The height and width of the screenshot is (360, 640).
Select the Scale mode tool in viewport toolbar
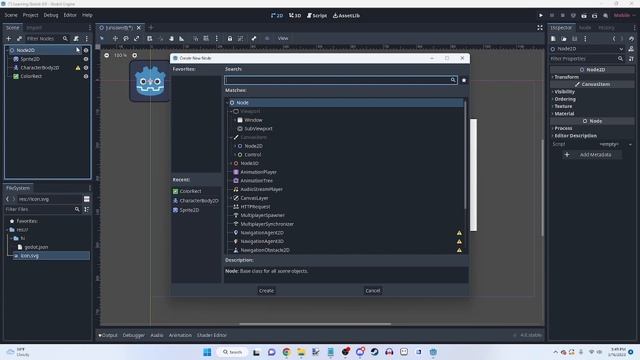click(137, 38)
